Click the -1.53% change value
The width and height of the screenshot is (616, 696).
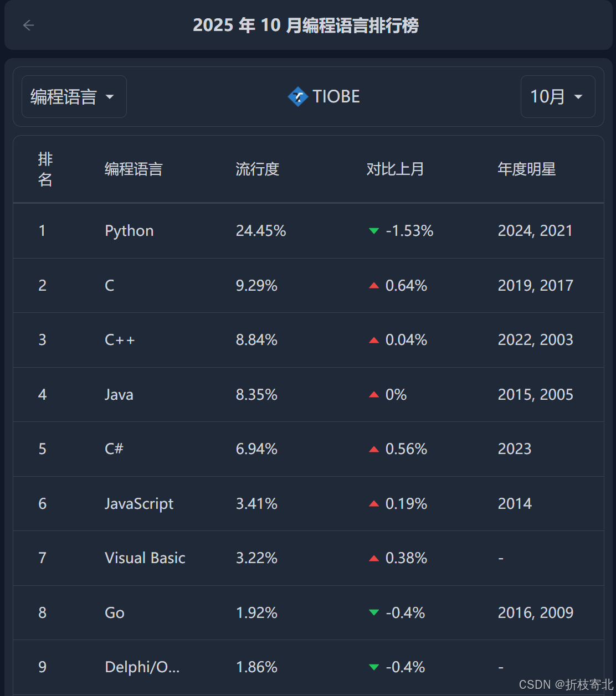point(409,231)
